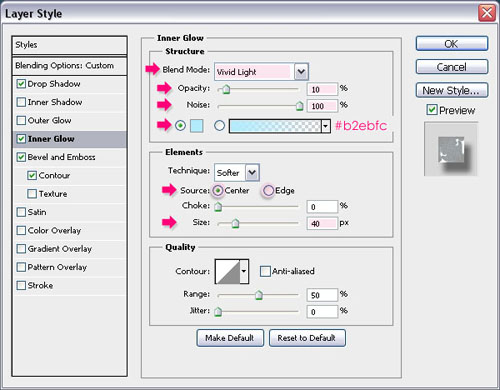The width and height of the screenshot is (500, 390).
Task: Enable the Color Overlay checkbox
Action: (x=21, y=230)
